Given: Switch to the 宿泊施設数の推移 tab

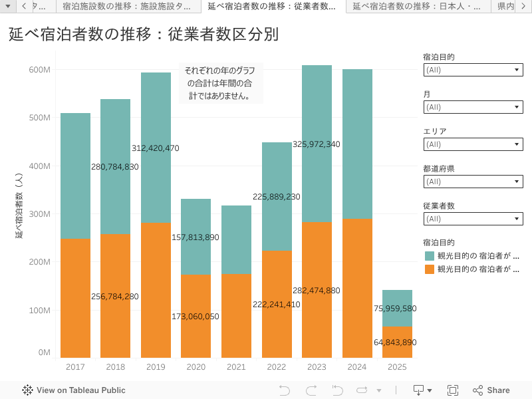Looking at the screenshot, I should (x=128, y=7).
